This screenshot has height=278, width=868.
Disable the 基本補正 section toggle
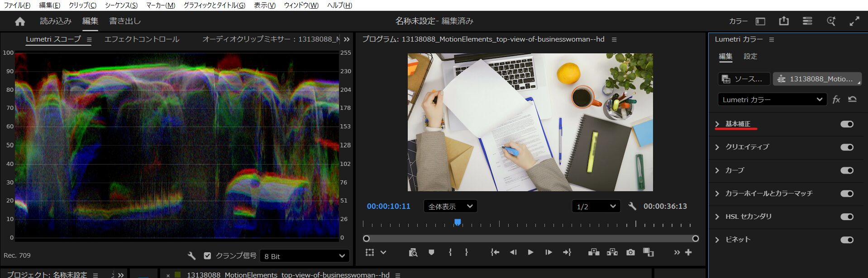tap(847, 124)
